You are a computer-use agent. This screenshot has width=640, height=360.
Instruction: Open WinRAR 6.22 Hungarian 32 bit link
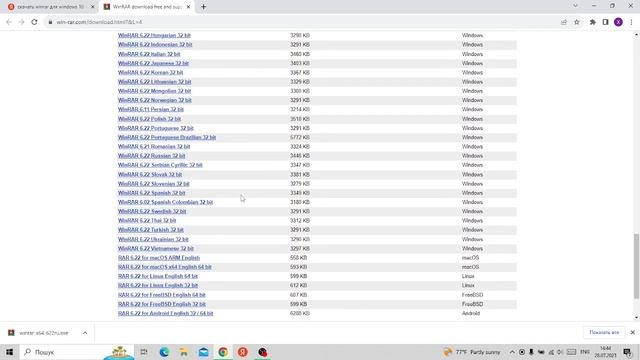154,36
